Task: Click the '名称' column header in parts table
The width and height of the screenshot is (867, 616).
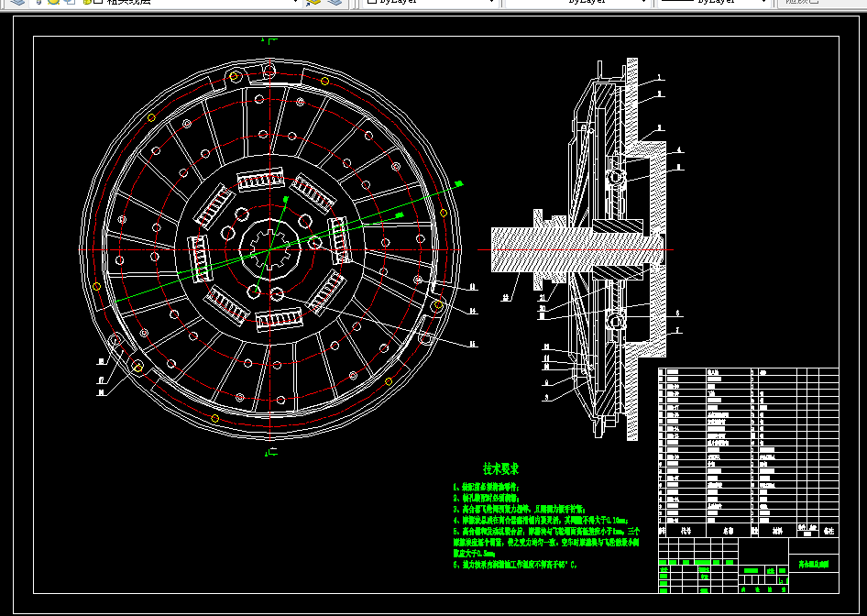Action: pos(729,531)
